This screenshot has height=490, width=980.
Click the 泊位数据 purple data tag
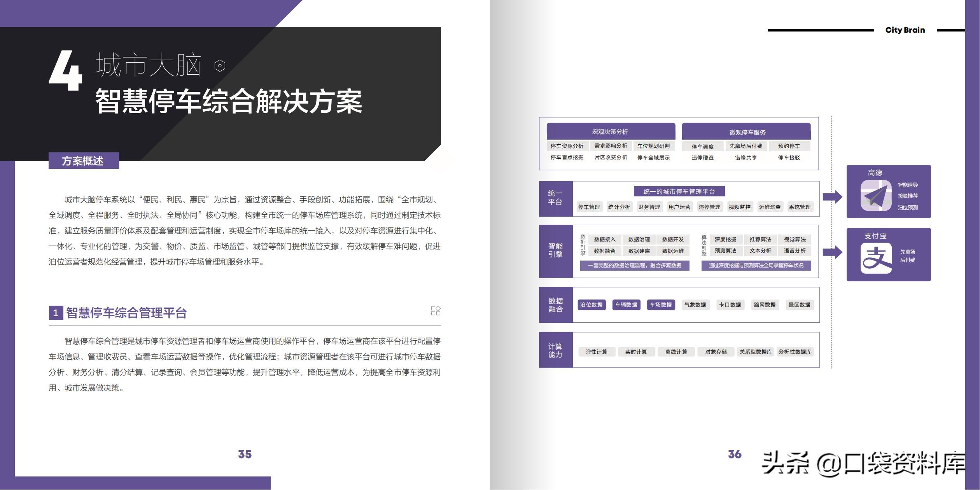[x=591, y=305]
